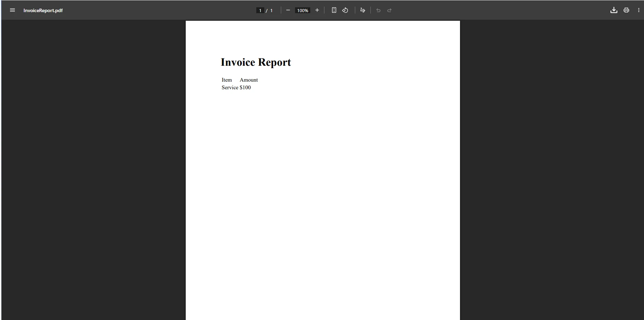Download InvoiceReport.pdf

(x=614, y=10)
